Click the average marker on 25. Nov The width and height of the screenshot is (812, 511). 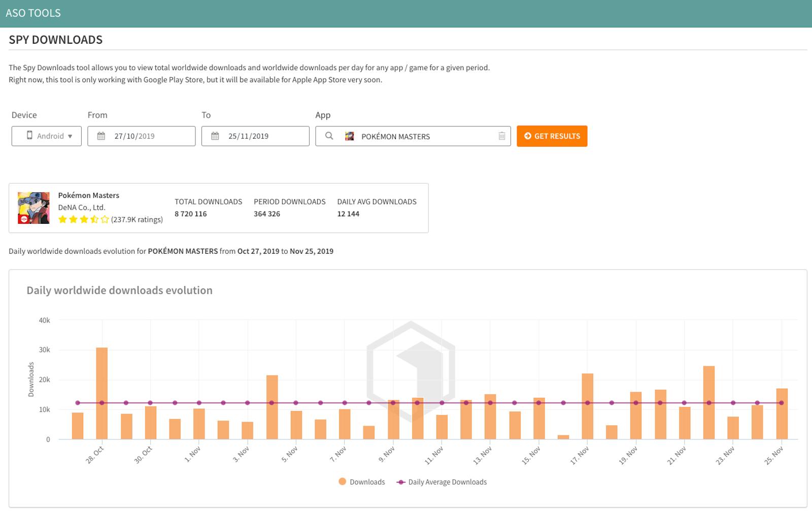(x=782, y=403)
